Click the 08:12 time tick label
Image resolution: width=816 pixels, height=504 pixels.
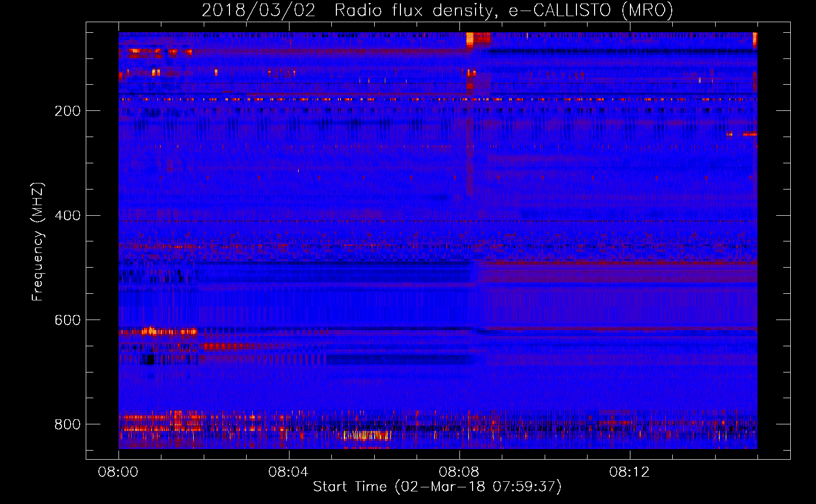629,472
